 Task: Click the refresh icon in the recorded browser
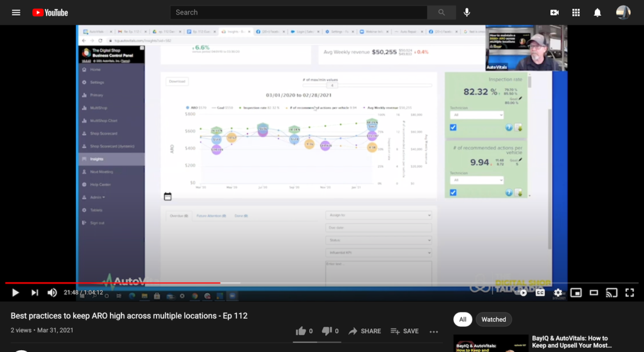pyautogui.click(x=100, y=41)
